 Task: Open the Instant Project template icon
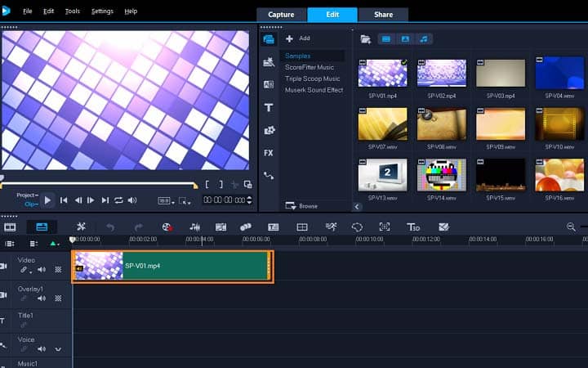click(x=269, y=61)
